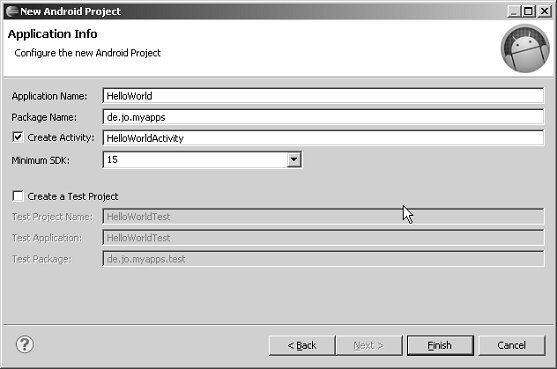557x369 pixels.
Task: Close the dialog with the X button
Action: 544,11
